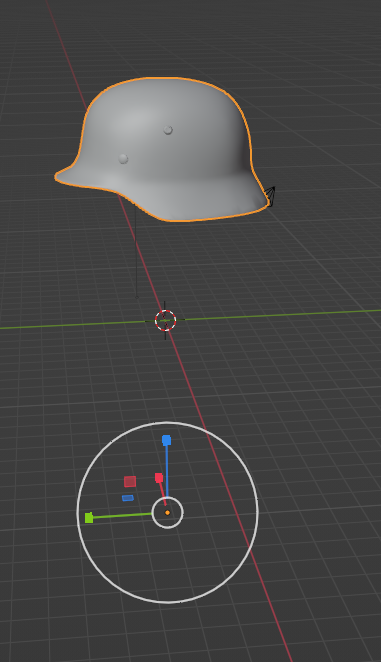This screenshot has height=662, width=381.
Task: Click the blue square plane handle
Action: pyautogui.click(x=128, y=498)
